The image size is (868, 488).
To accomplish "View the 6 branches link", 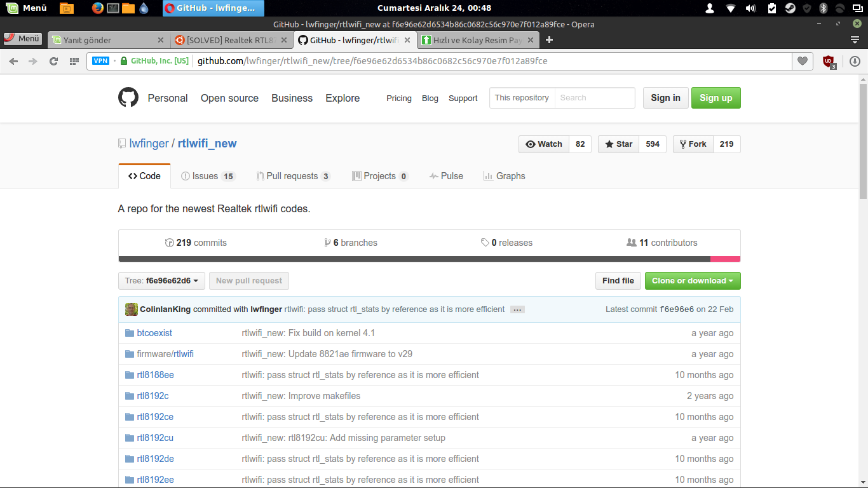I will [351, 243].
